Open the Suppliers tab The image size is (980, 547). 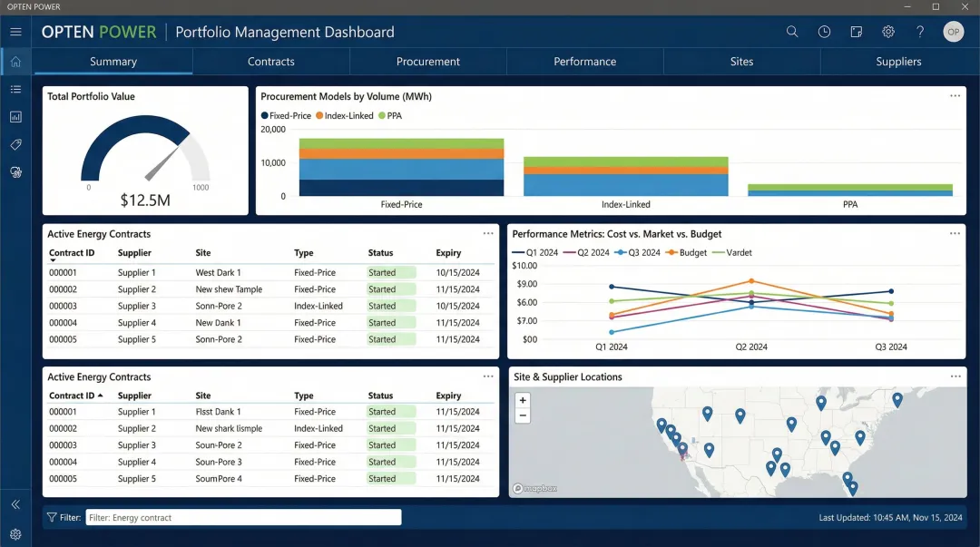897,61
